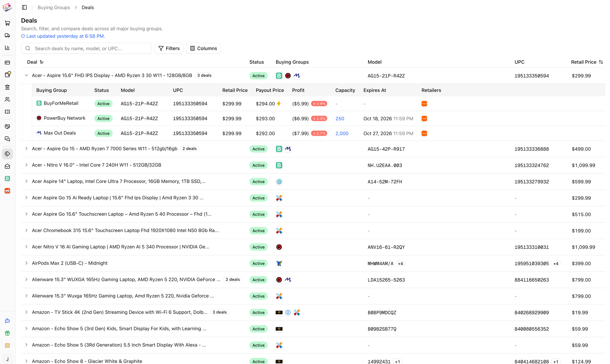
Task: Collapse the Acer Aspire 15.6" FHD IPS row
Action: point(26,75)
